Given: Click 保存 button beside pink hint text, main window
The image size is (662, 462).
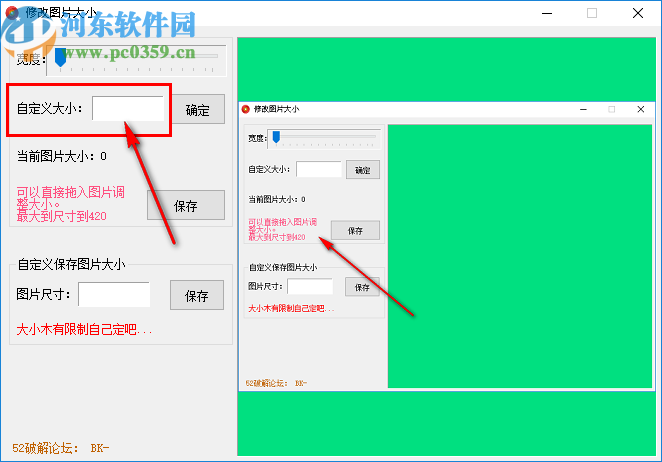Looking at the screenshot, I should [186, 205].
